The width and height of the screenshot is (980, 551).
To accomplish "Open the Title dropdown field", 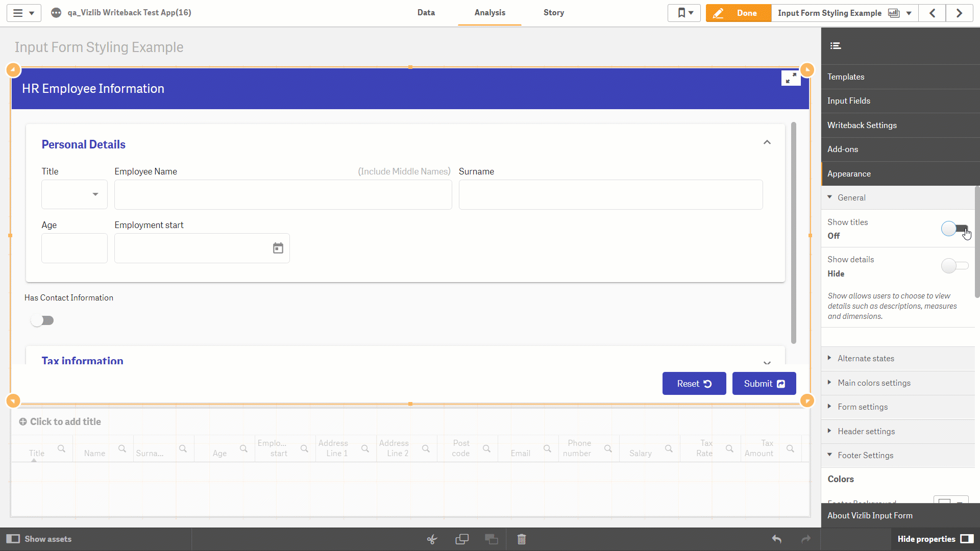I will (x=75, y=194).
